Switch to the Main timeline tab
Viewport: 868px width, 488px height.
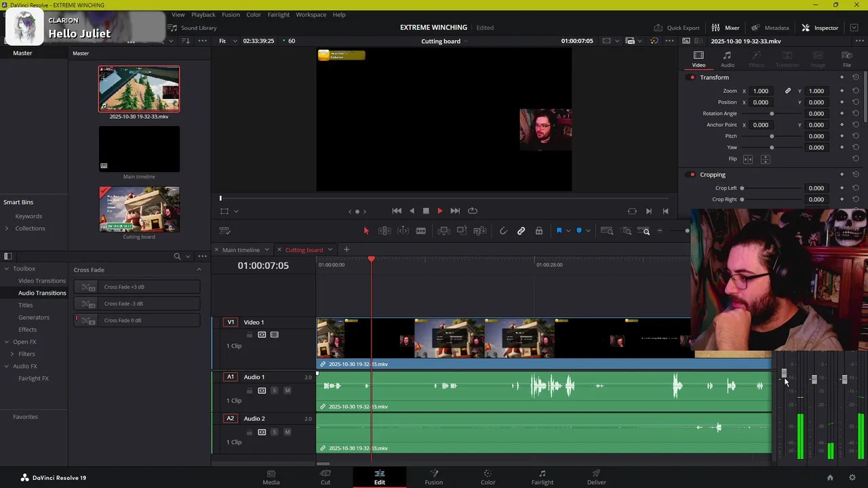pos(241,250)
